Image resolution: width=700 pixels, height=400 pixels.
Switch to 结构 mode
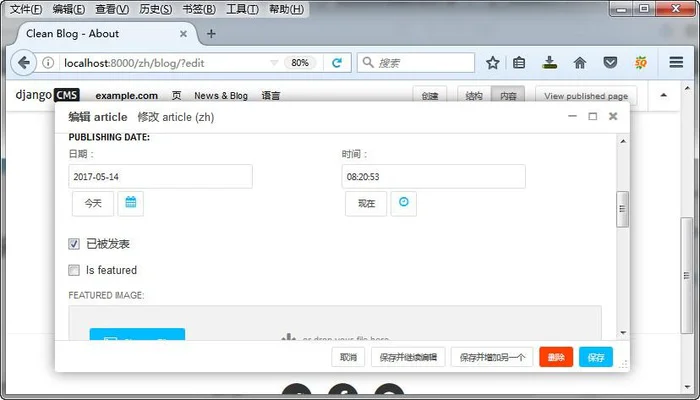(474, 96)
